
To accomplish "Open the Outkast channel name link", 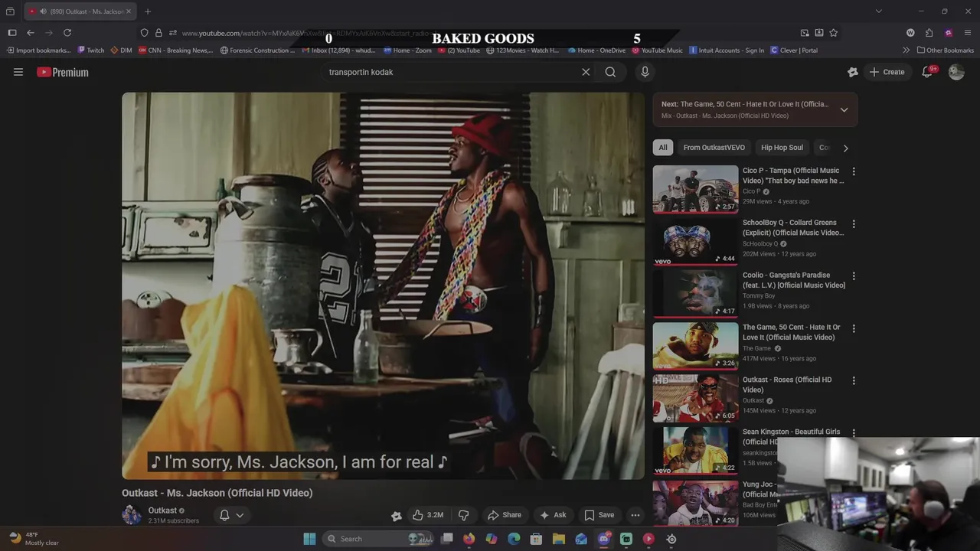I will (162, 510).
